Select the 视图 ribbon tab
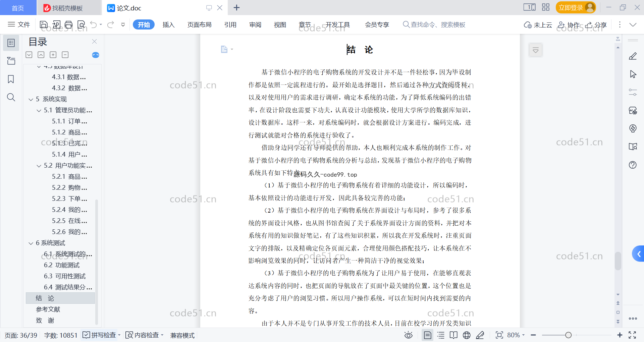The height and width of the screenshot is (342, 644). point(280,24)
